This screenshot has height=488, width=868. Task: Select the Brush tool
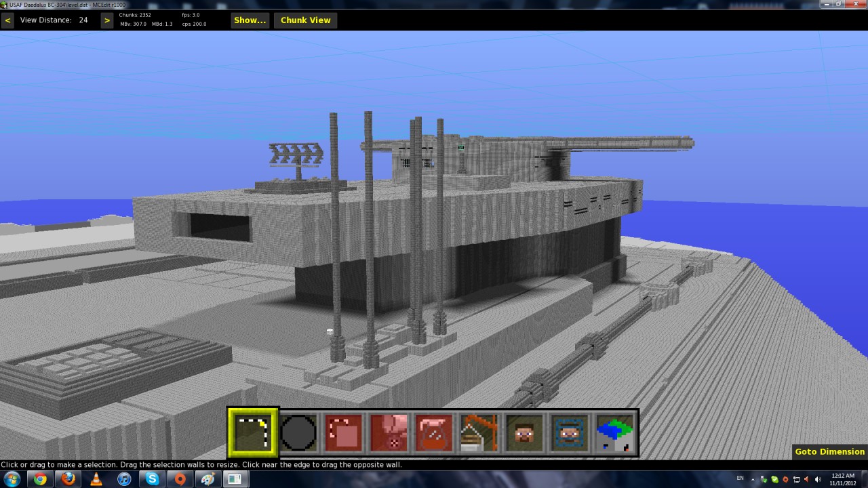point(298,432)
